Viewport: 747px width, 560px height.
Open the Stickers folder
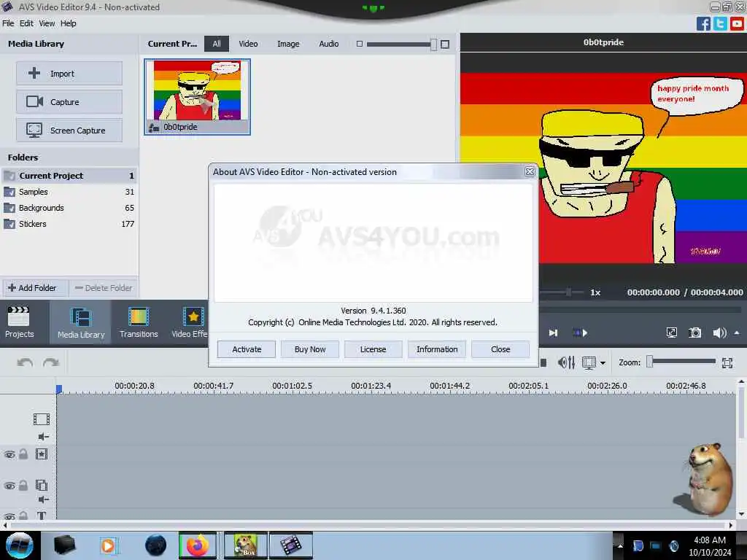click(69, 224)
